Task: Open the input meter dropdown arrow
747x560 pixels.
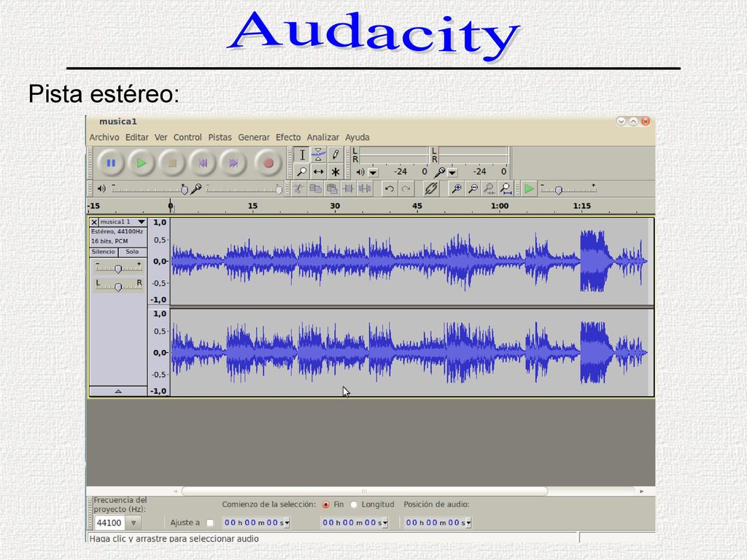Action: [452, 172]
